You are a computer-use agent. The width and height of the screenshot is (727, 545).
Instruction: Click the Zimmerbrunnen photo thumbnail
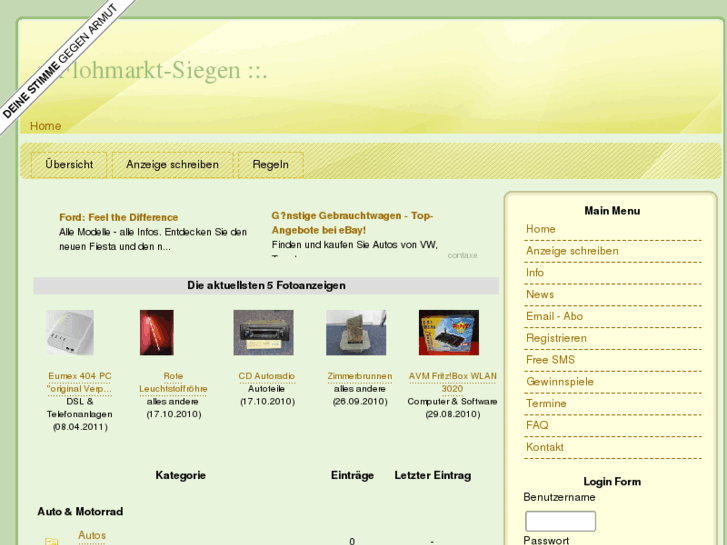pyautogui.click(x=356, y=333)
